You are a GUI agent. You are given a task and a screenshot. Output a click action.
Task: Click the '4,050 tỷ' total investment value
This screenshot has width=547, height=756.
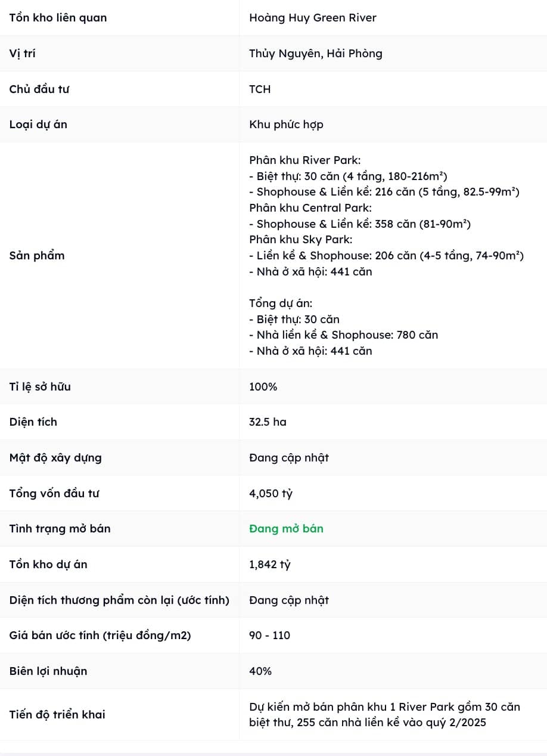point(271,494)
